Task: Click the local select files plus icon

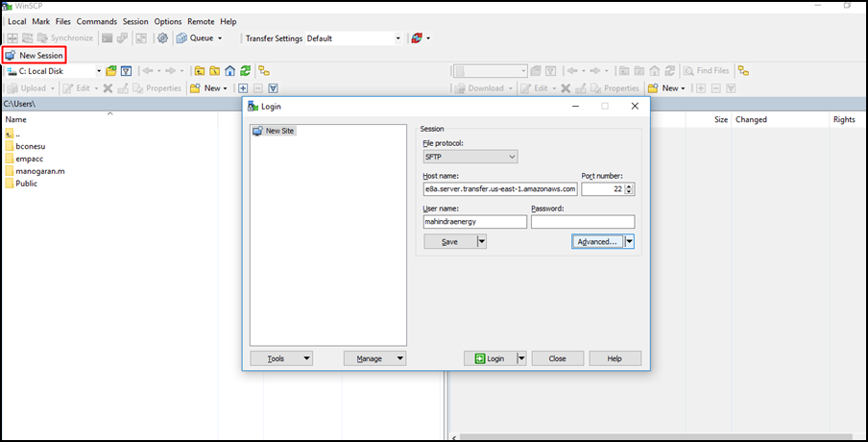Action: point(243,88)
